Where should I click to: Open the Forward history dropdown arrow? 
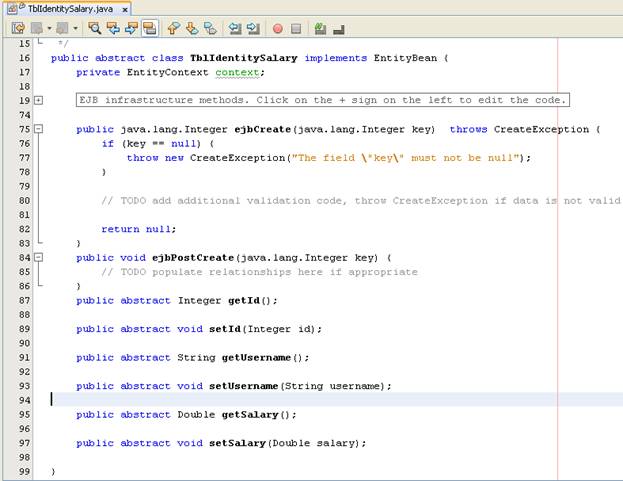pos(75,28)
